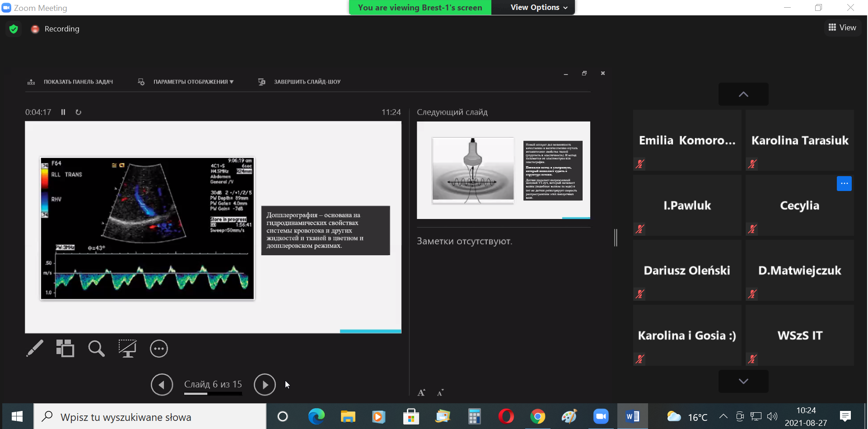868x429 pixels.
Task: Click the Zoom encryption shield icon
Action: click(14, 29)
